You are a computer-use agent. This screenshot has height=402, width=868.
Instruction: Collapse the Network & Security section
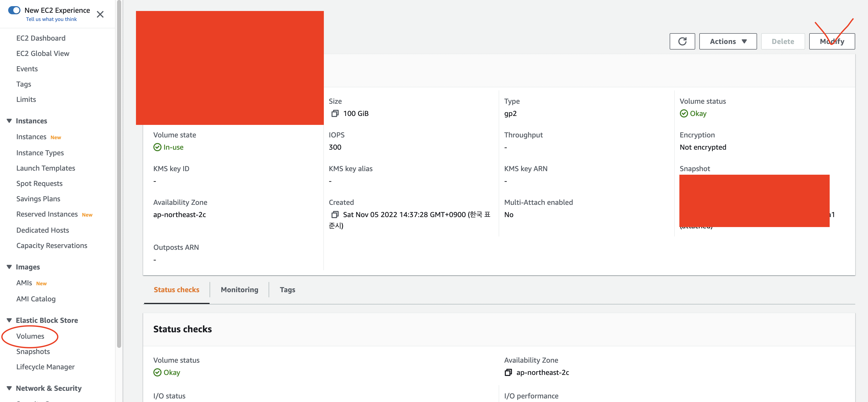[x=9, y=388]
